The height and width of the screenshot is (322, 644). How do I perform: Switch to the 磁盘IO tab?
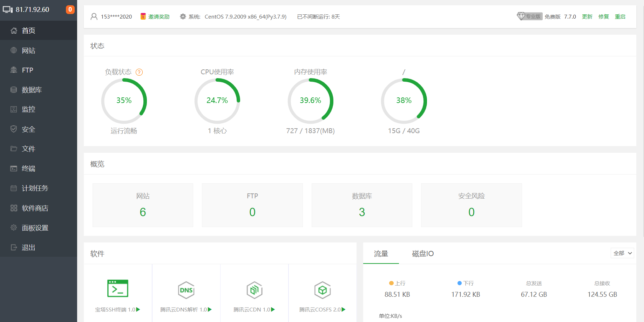(x=422, y=254)
